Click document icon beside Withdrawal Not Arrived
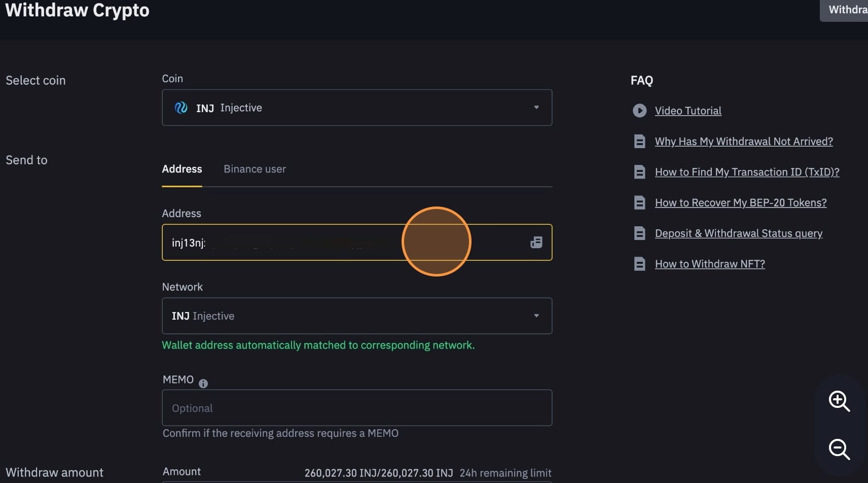This screenshot has height=483, width=868. coord(639,142)
